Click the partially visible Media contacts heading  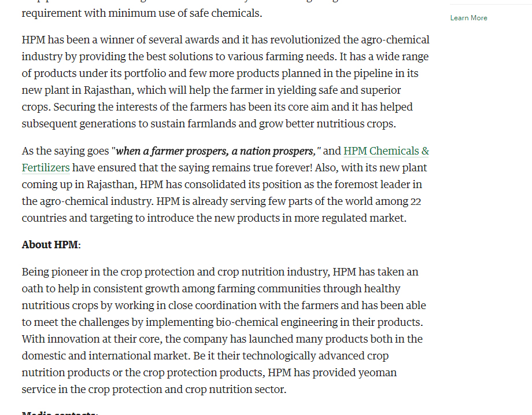tap(60, 413)
